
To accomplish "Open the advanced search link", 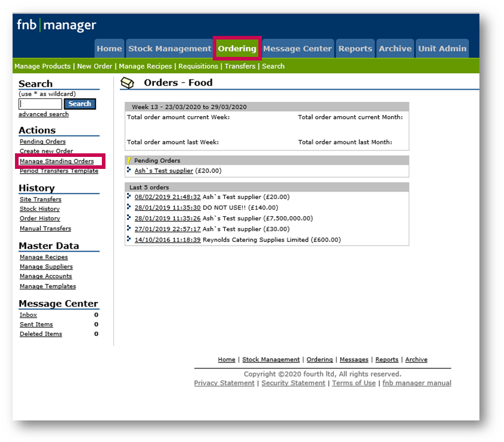I will tap(43, 114).
